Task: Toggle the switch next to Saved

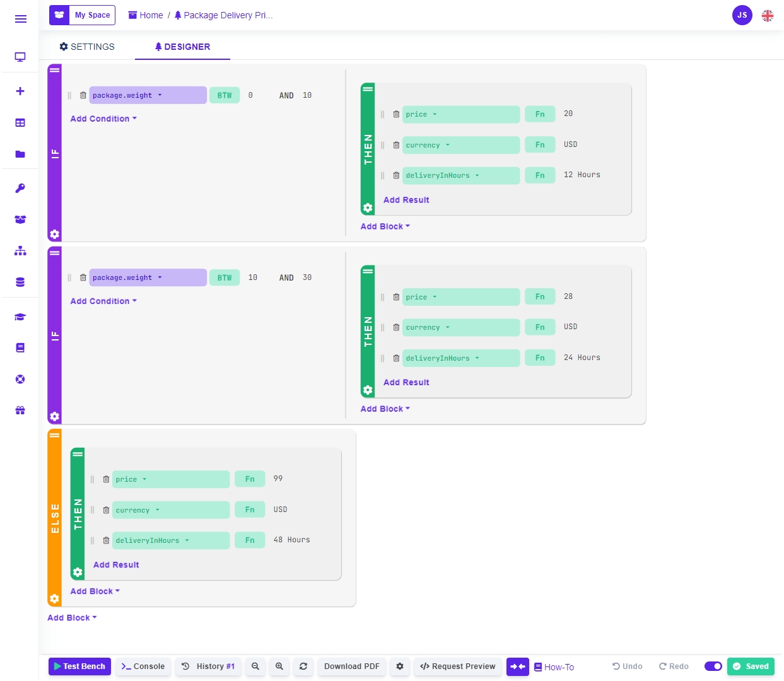Action: click(x=713, y=666)
